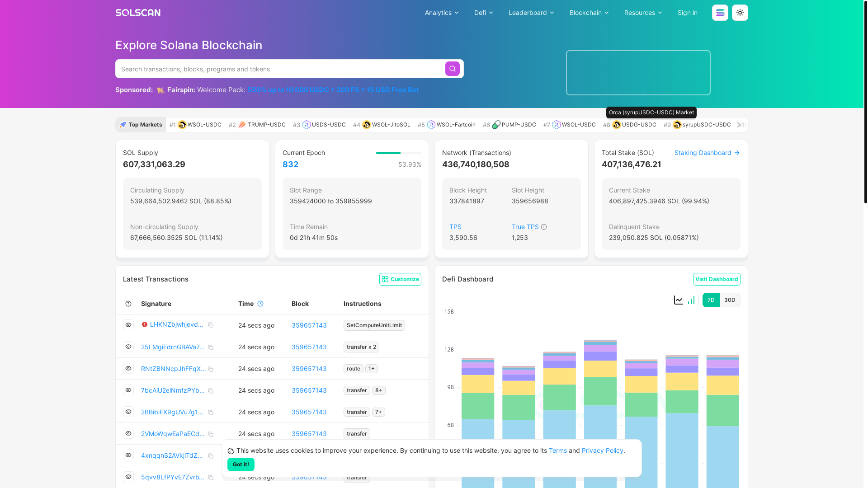Copy signature RNtZBNNcpJhFFqX
The height and width of the screenshot is (488, 868).
211,369
